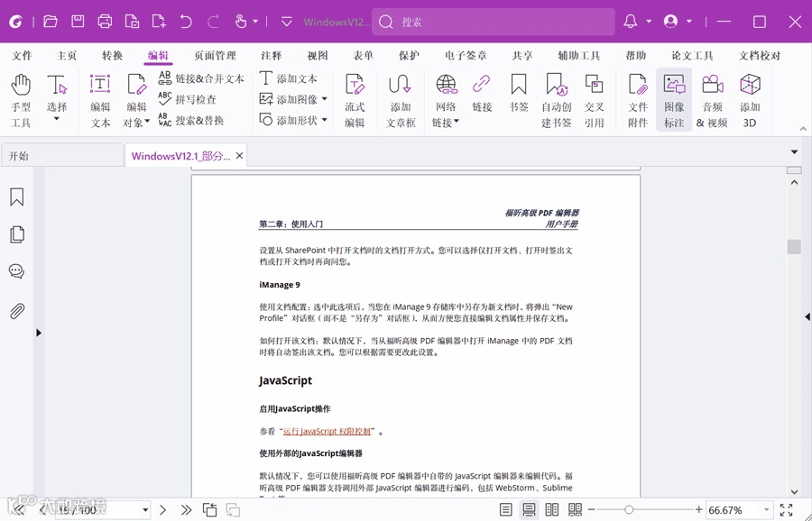Expand the user account dropdown arrow

(689, 22)
